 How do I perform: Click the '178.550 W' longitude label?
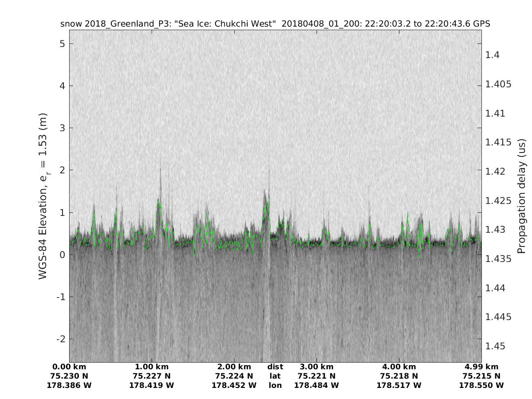(481, 385)
